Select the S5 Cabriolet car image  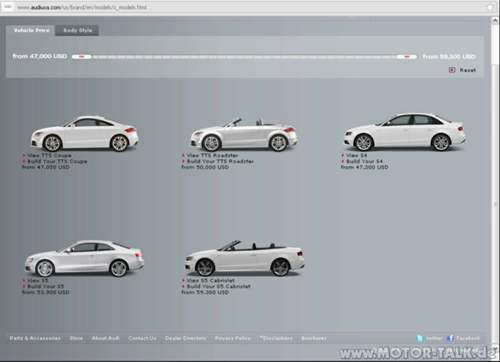pos(245,258)
